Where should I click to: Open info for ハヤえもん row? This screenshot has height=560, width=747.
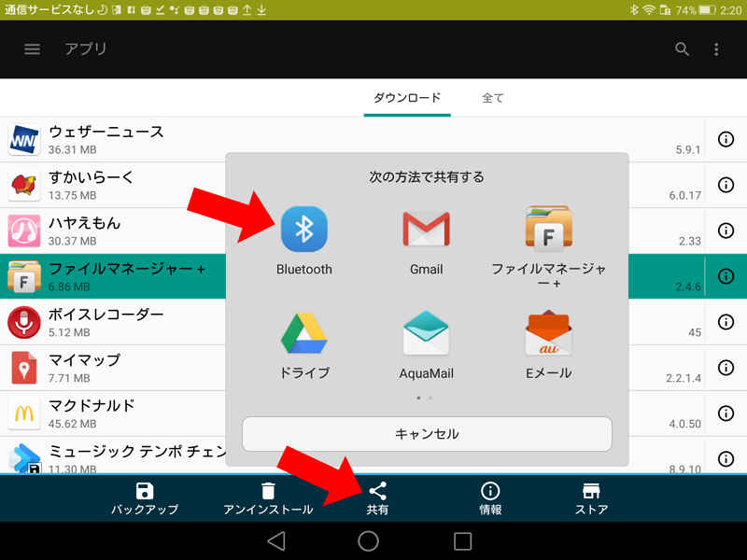(726, 231)
